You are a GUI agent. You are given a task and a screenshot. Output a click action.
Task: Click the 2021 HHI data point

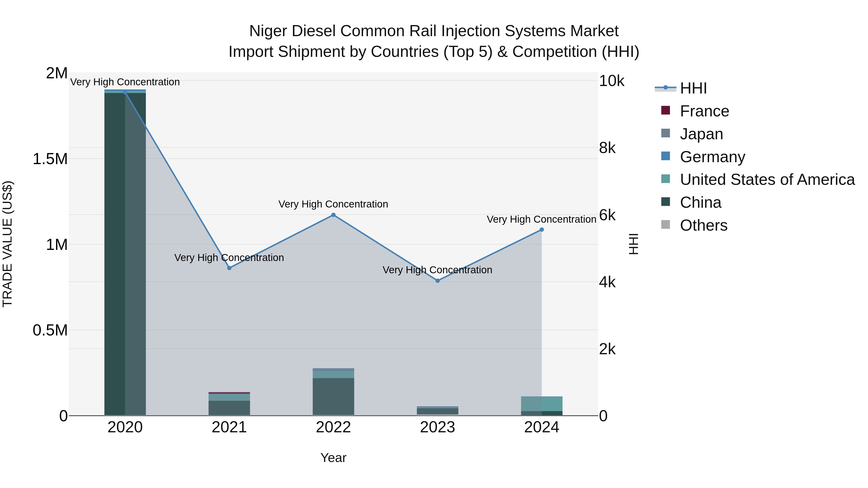pos(229,268)
